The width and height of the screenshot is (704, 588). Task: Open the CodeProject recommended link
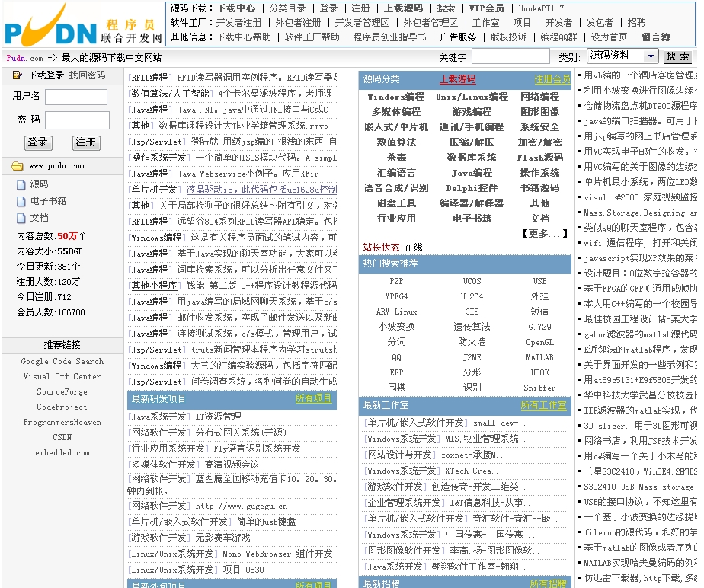[x=62, y=407]
